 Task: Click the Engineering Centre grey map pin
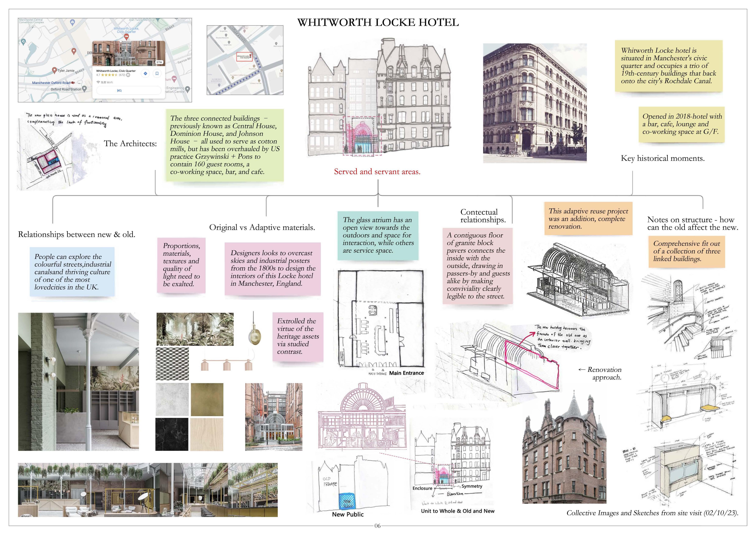click(188, 89)
